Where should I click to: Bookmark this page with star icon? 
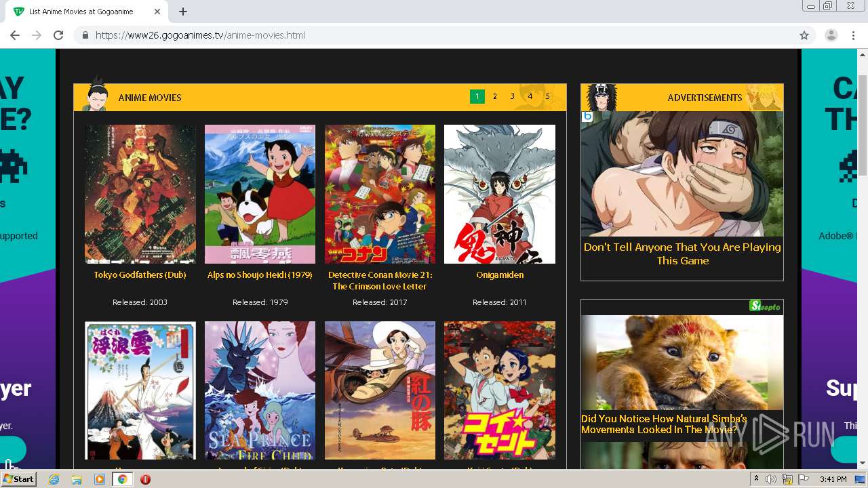point(804,35)
